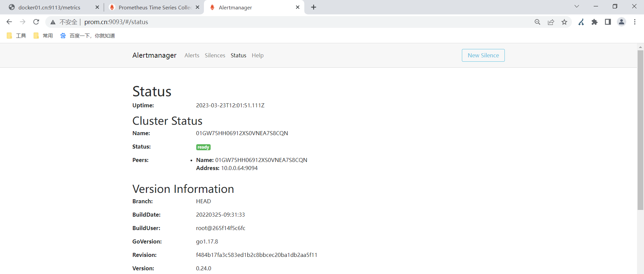The image size is (644, 274).
Task: Bookmark this page with the star icon
Action: click(564, 22)
